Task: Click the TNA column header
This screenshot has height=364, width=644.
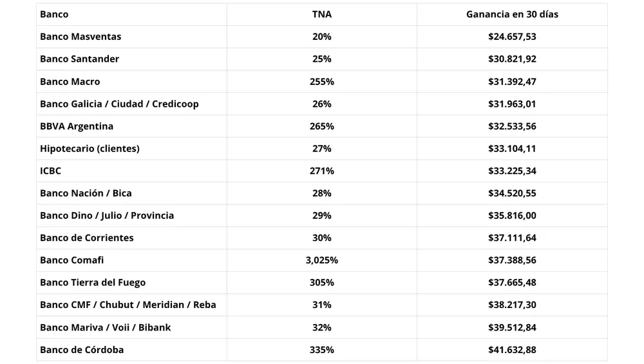Action: coord(321,14)
